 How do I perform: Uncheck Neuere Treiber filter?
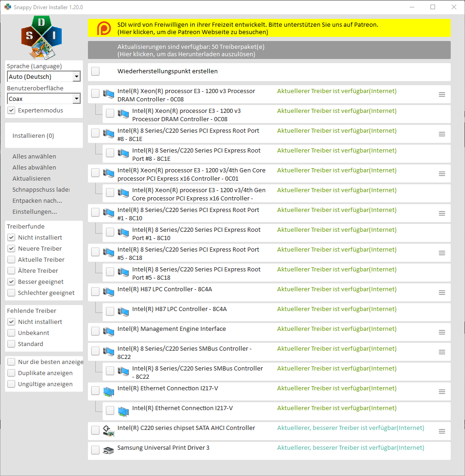tap(11, 248)
